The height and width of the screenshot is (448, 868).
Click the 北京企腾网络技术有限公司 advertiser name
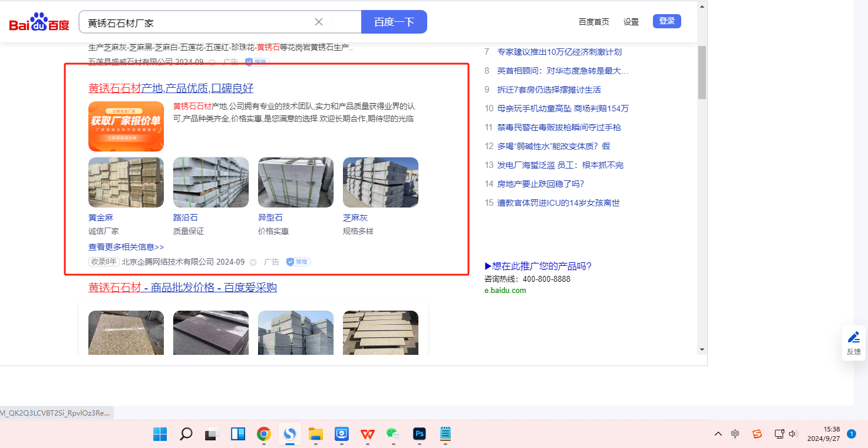(168, 262)
